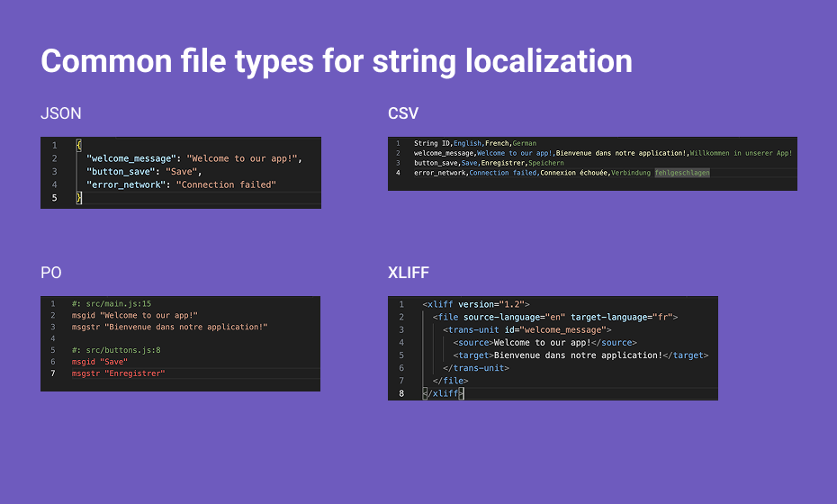
Task: Select the <target> line in XLIFF snippet
Action: point(581,355)
